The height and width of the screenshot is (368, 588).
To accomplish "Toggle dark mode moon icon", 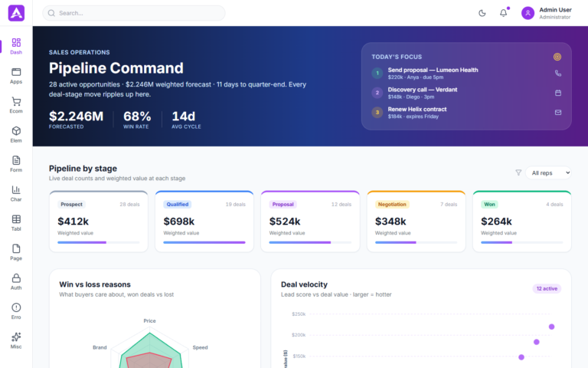I will tap(482, 13).
